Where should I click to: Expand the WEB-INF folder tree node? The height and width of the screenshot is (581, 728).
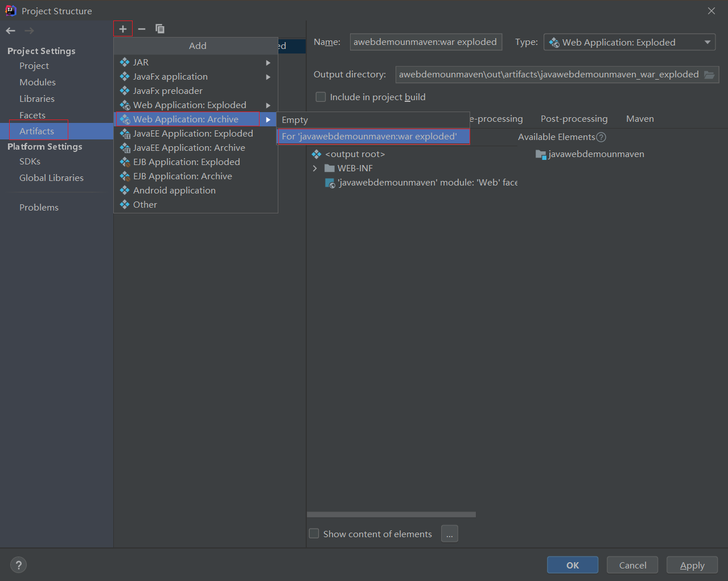[x=315, y=168]
